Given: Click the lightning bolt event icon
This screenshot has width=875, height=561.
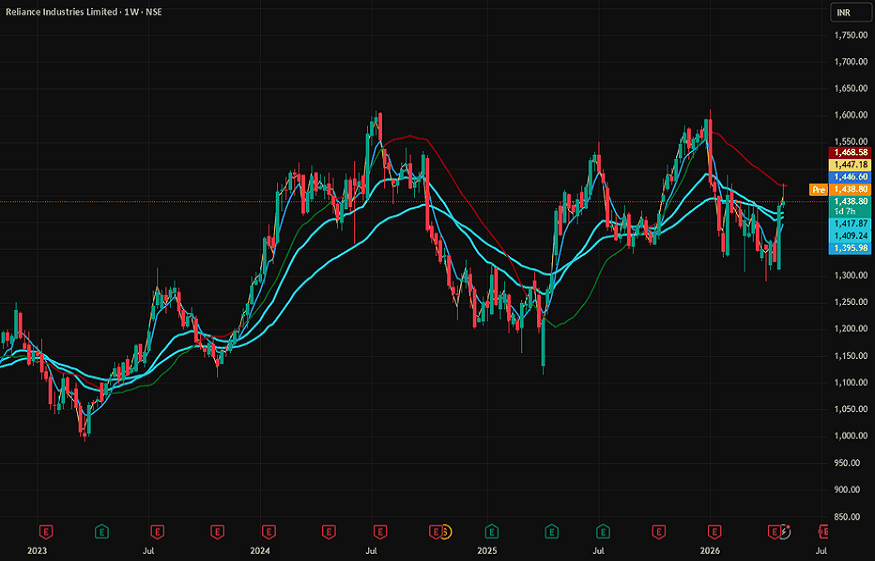Looking at the screenshot, I should click(785, 531).
